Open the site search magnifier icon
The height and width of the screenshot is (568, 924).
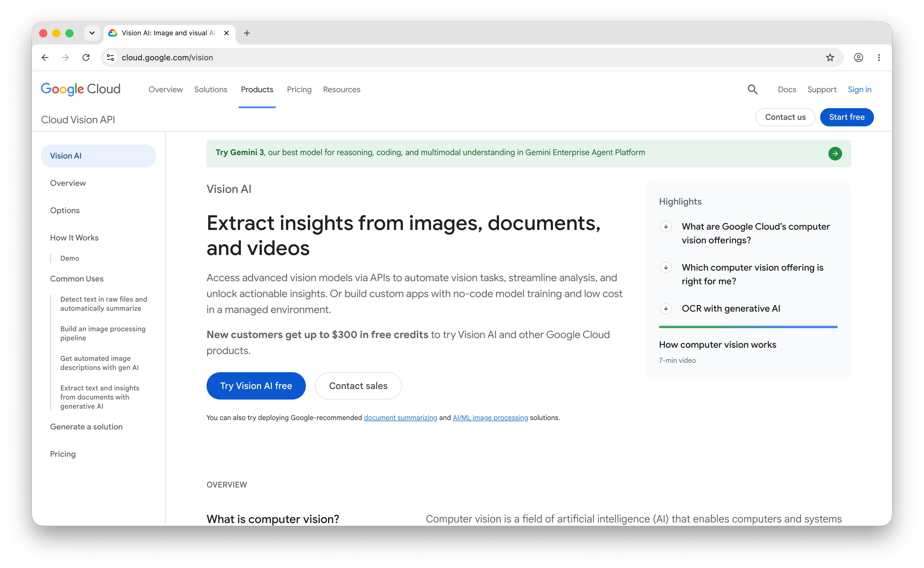pyautogui.click(x=752, y=89)
